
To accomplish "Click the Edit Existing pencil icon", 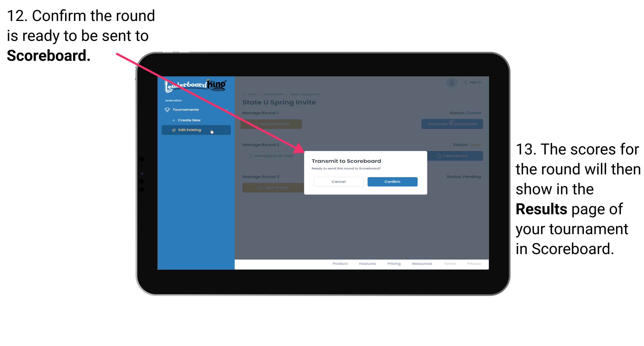I will [x=174, y=130].
